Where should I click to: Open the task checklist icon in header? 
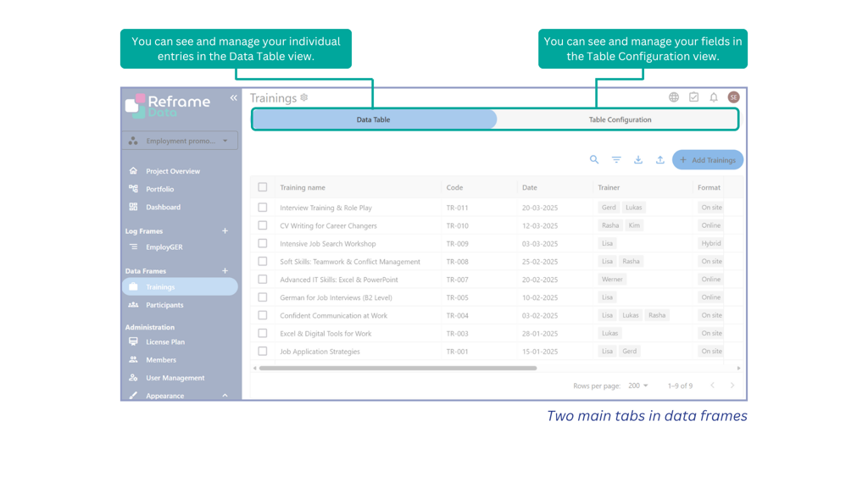pos(693,97)
